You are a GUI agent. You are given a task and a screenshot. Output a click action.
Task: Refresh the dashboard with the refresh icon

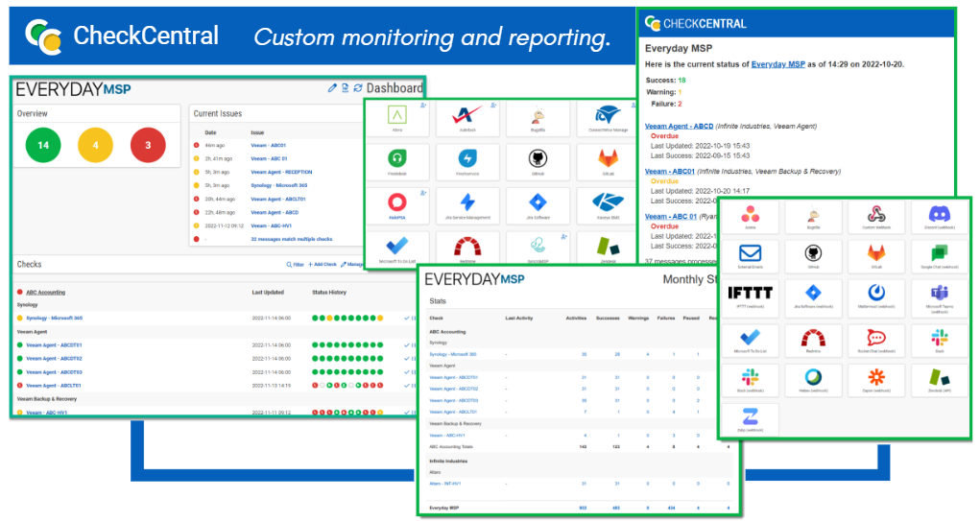pyautogui.click(x=358, y=88)
